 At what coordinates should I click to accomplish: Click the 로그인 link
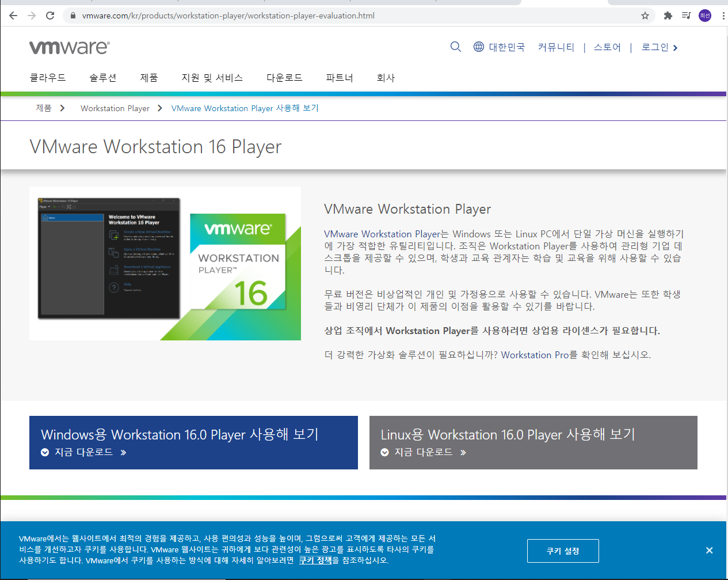[x=655, y=47]
